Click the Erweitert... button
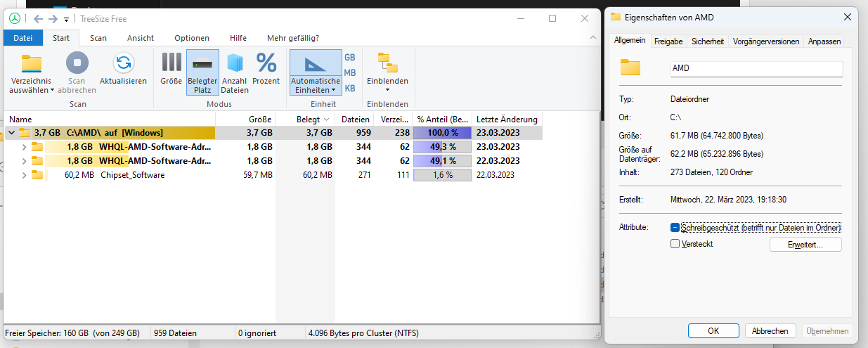 805,245
